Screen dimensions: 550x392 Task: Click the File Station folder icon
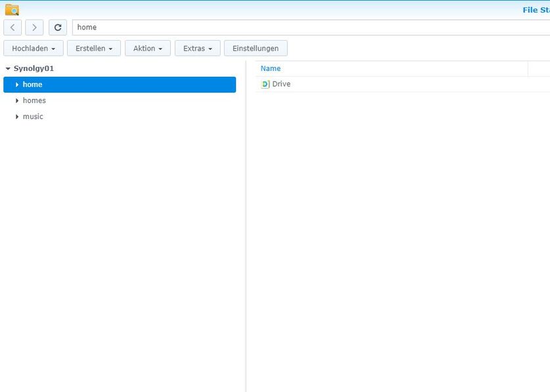[12, 10]
